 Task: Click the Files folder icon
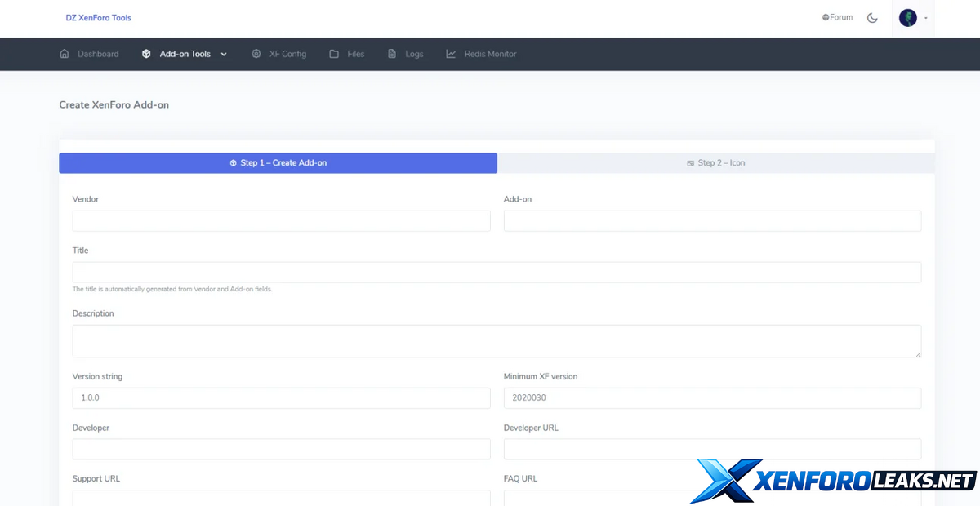(334, 54)
